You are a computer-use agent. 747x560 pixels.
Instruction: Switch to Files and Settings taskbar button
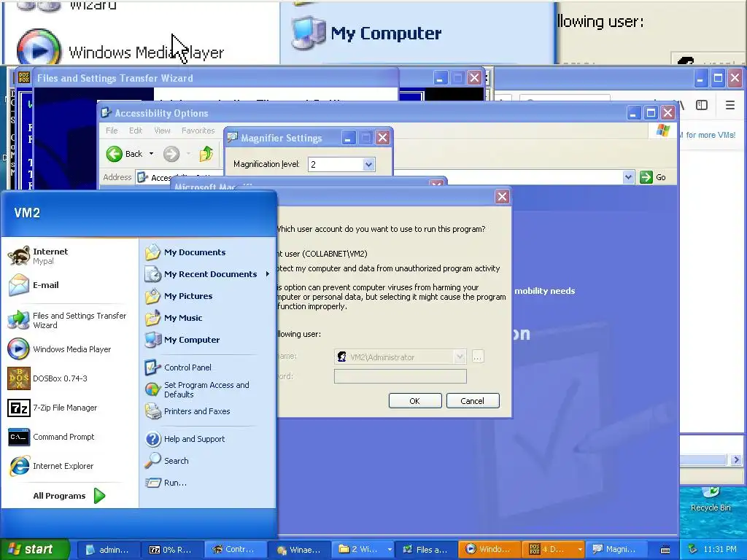click(426, 550)
